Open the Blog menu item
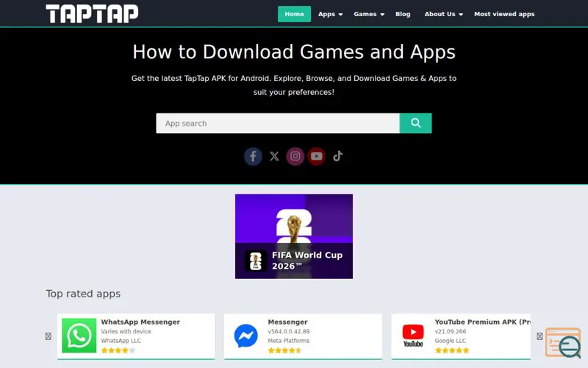Image resolution: width=588 pixels, height=368 pixels. (403, 14)
